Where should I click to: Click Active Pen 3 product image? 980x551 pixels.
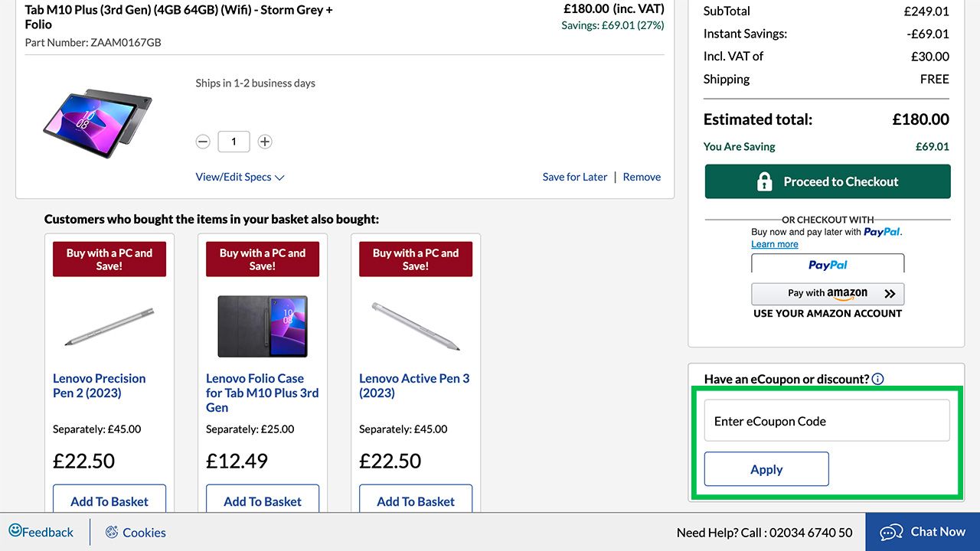tap(416, 327)
